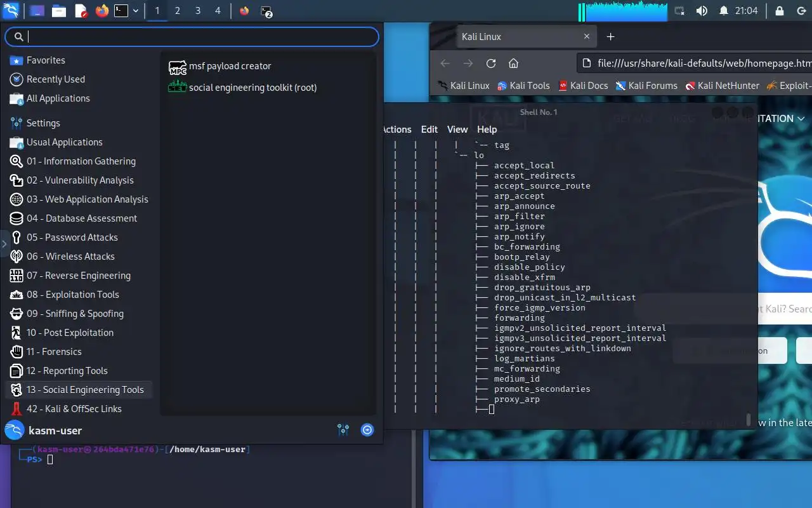Open the Kali Docs bookmark
This screenshot has width=812, height=508.
click(x=583, y=86)
